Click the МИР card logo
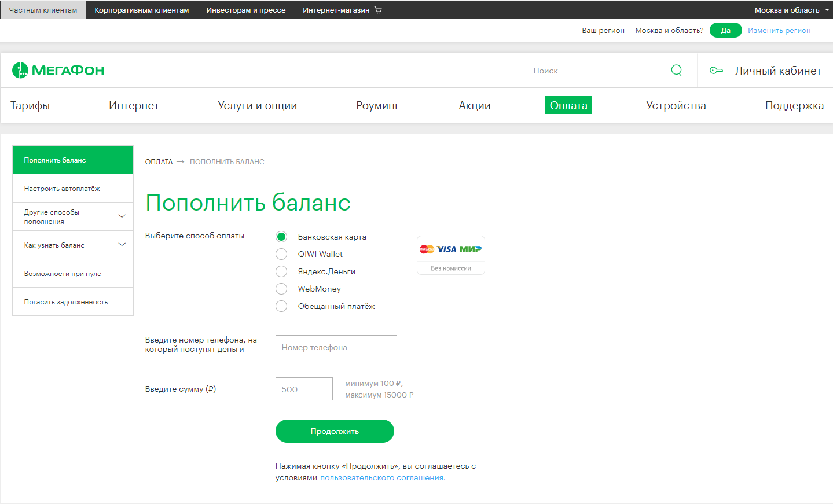 [x=471, y=249]
